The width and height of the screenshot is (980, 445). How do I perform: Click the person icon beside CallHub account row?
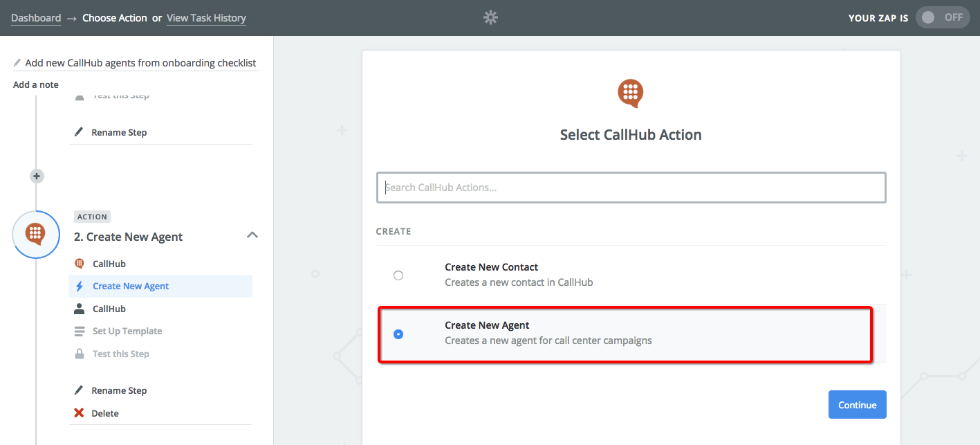(79, 309)
